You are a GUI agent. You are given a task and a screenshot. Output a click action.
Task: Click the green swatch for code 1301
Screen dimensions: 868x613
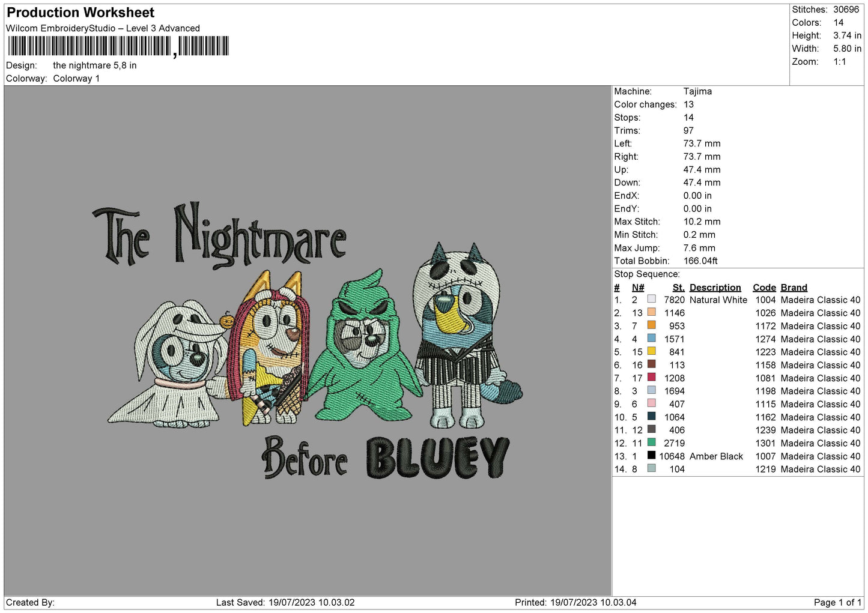[x=651, y=442]
